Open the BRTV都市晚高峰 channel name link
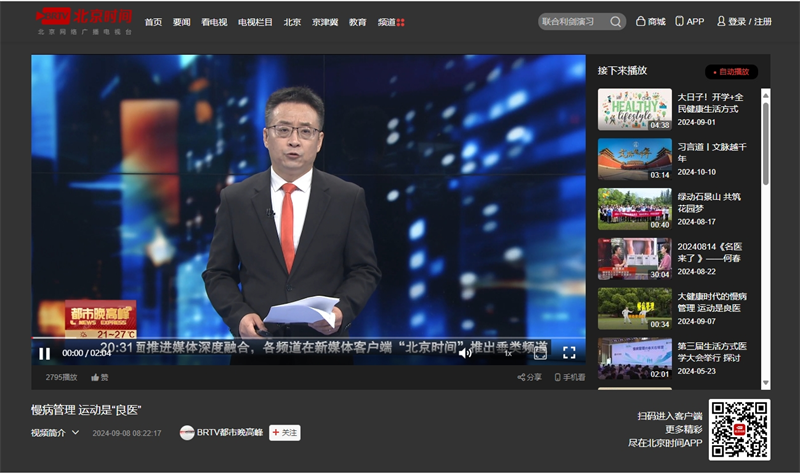This screenshot has width=800, height=474. [x=230, y=432]
